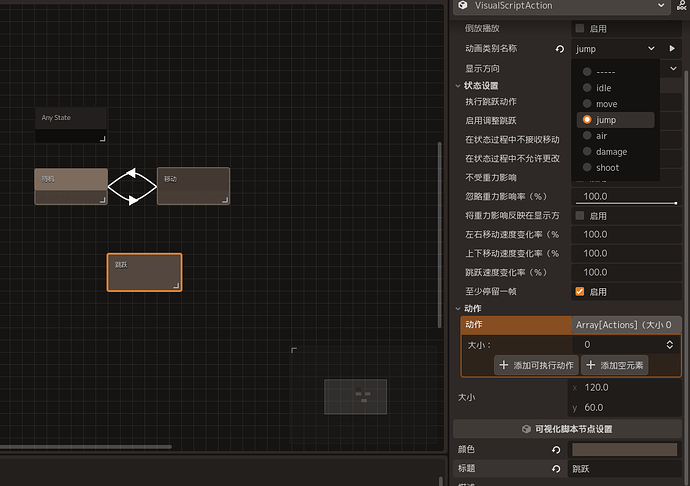Edit the 跳跃速度变化率 value field
Viewport: 690px width, 486px height.
tap(626, 272)
